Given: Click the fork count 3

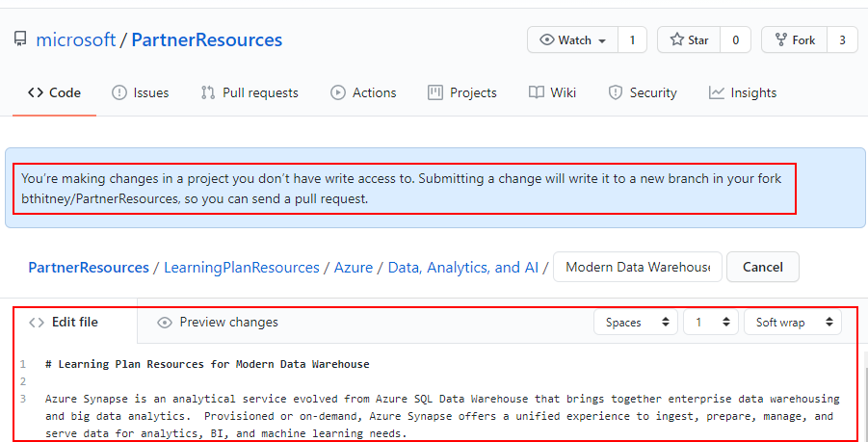Looking at the screenshot, I should point(842,39).
